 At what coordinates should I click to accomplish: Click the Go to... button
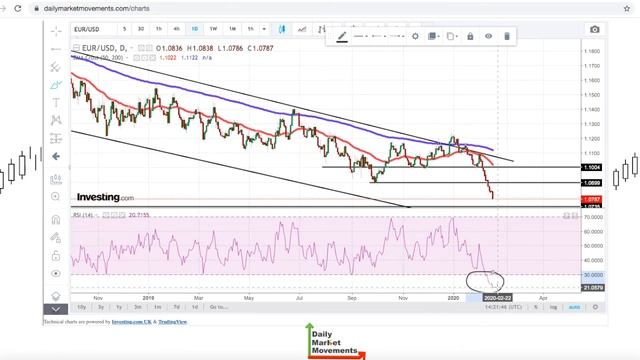click(x=218, y=307)
